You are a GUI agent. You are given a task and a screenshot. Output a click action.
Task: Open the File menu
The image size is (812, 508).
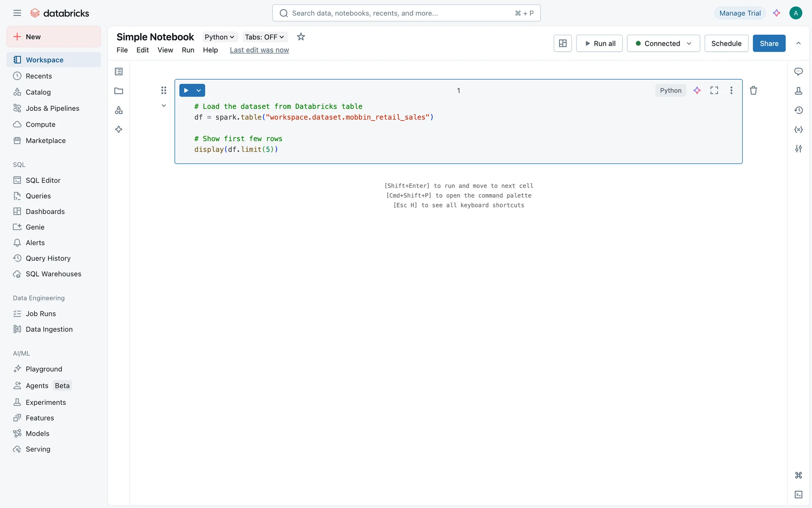point(122,50)
